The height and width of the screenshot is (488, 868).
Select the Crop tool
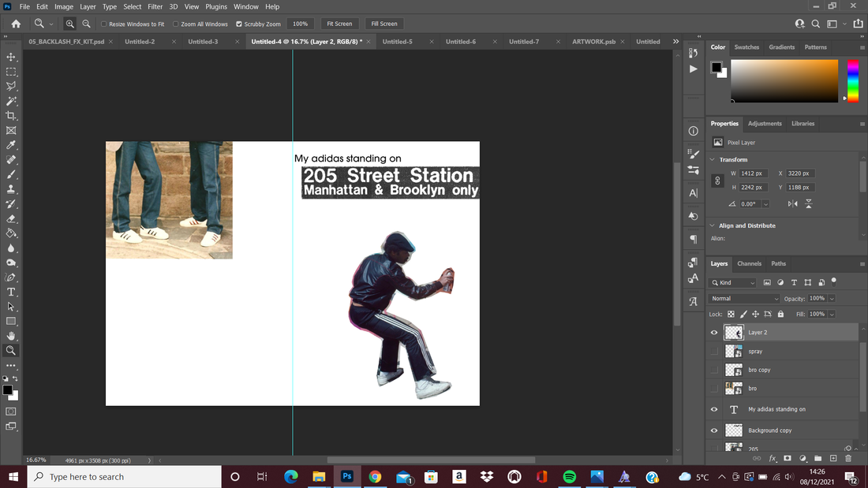[11, 116]
